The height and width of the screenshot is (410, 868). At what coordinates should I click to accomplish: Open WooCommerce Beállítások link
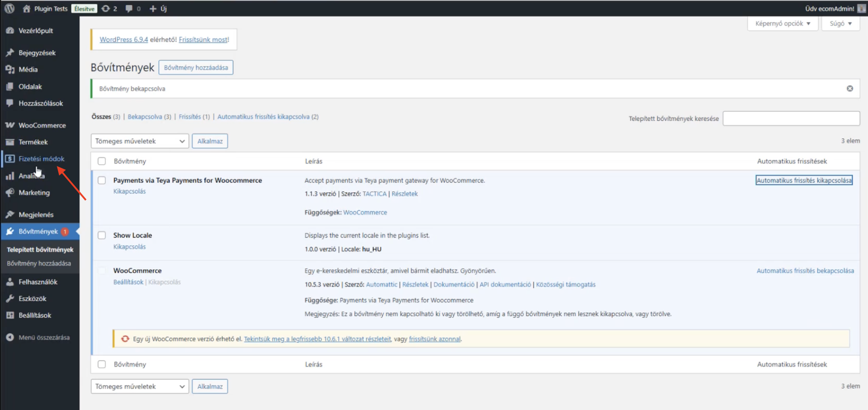pos(128,282)
